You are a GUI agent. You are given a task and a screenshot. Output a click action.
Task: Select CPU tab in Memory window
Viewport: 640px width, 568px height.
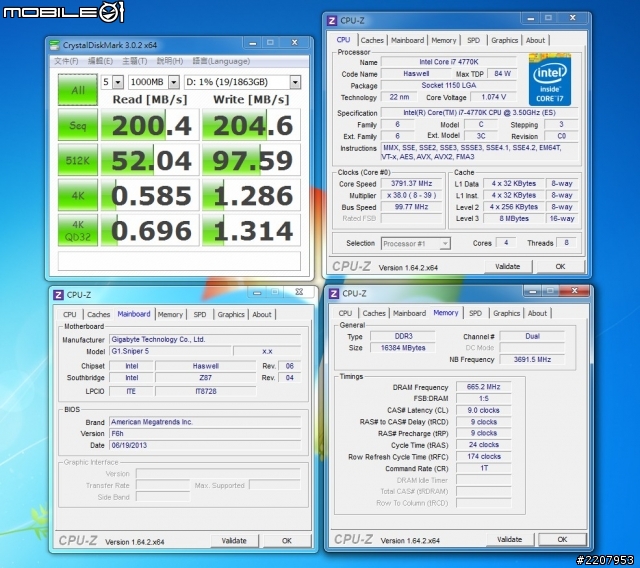[x=345, y=313]
